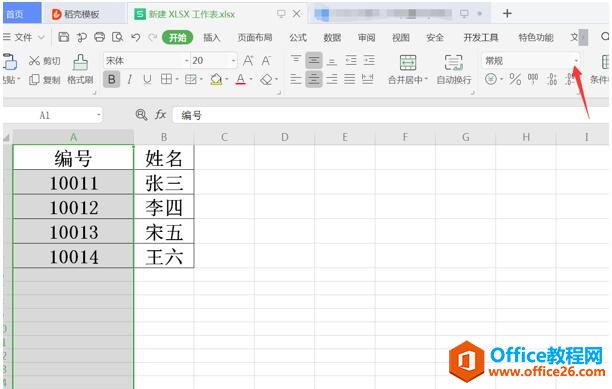Add a new document tab with plus

(507, 14)
